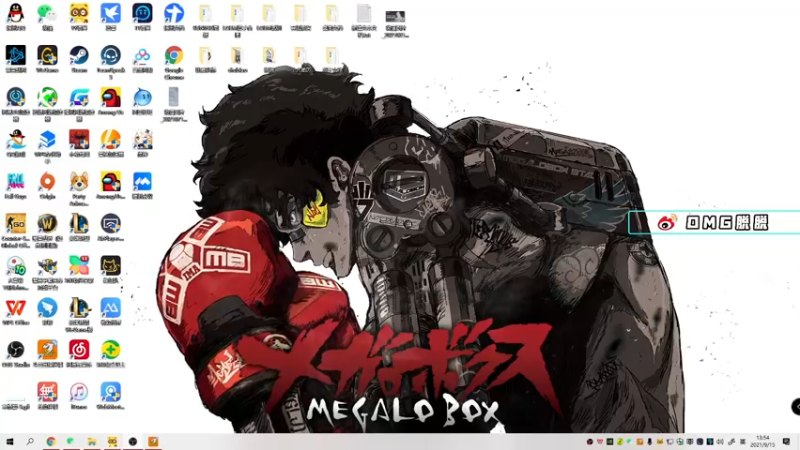
Task: Open the yellow raccoon YY shortcut
Action: click(x=79, y=17)
